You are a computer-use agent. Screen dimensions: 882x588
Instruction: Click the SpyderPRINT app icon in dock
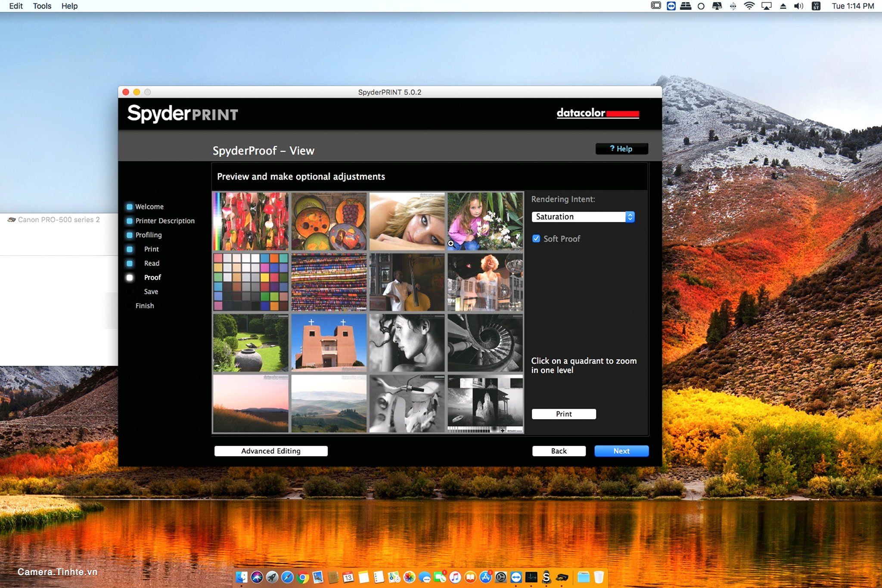[x=547, y=577]
